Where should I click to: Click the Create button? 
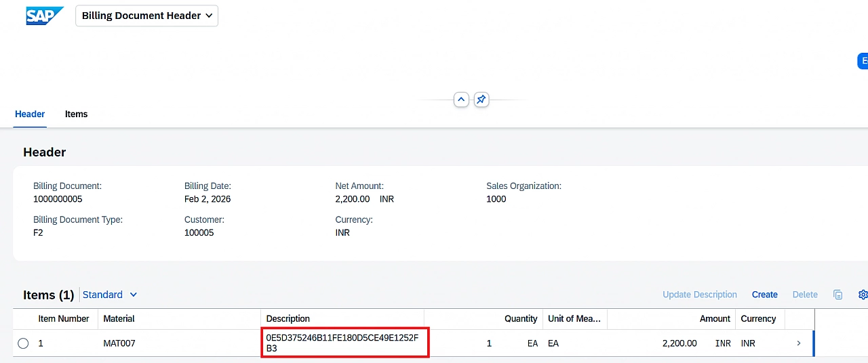pyautogui.click(x=764, y=295)
